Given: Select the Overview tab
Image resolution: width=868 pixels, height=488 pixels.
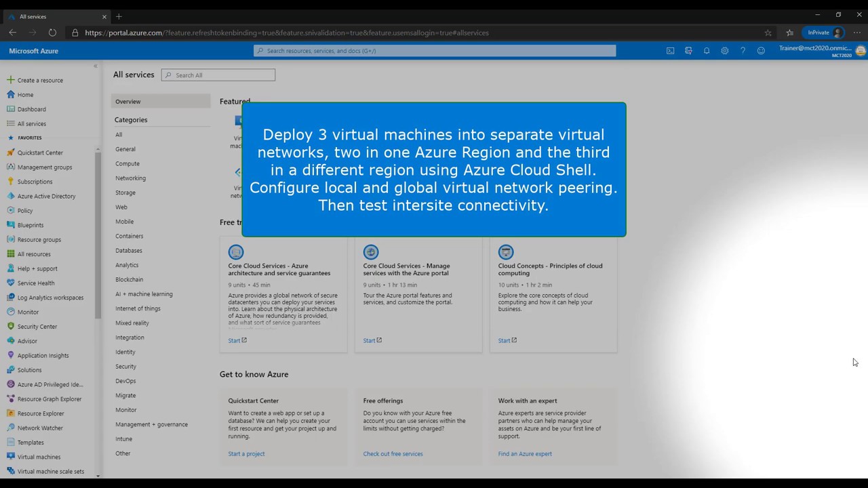Looking at the screenshot, I should [x=161, y=102].
